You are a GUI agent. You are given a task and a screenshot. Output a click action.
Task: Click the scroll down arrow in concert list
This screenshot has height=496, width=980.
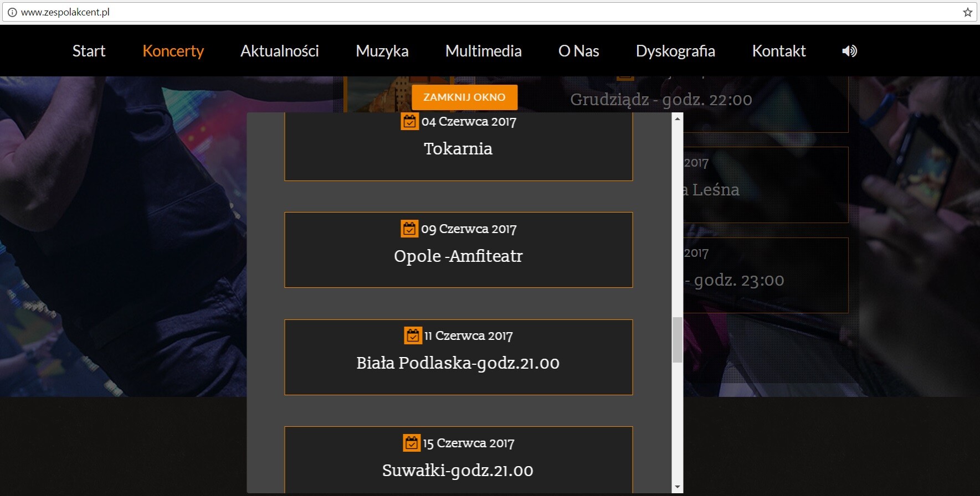(677, 487)
